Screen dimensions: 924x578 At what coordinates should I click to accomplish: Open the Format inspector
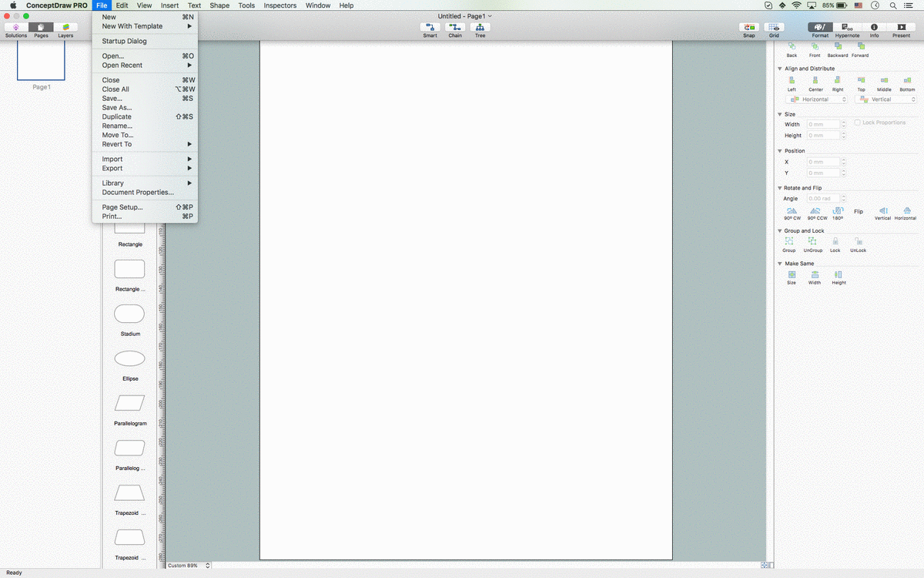tap(820, 28)
